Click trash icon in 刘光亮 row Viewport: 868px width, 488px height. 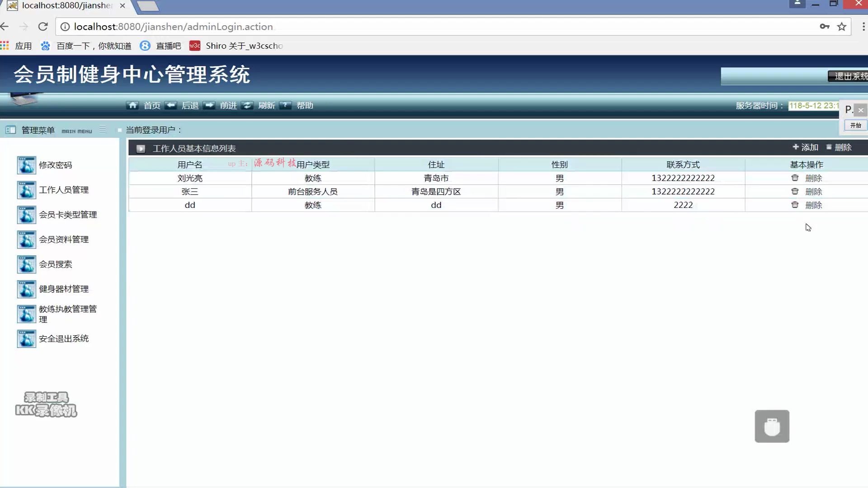795,178
